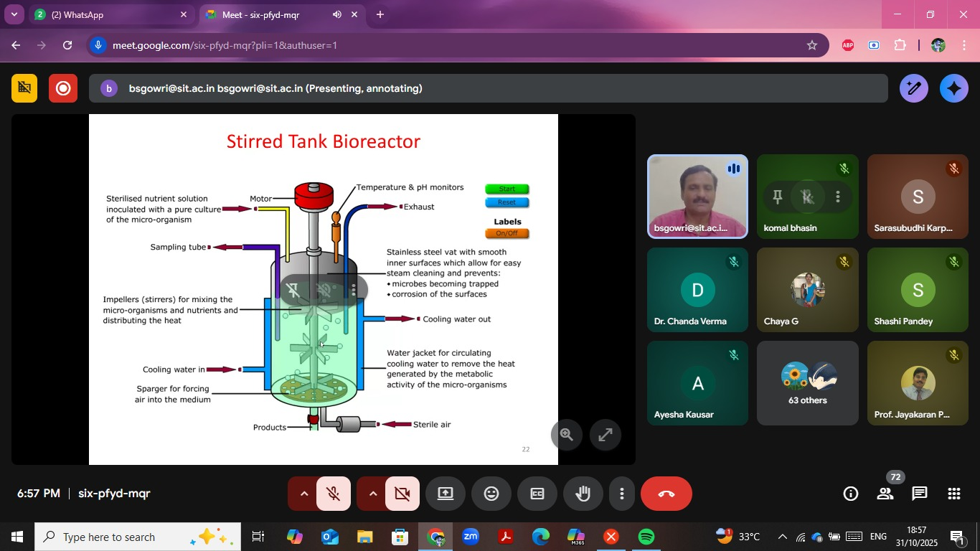Turn on the camera
The width and height of the screenshot is (980, 551).
click(x=402, y=494)
